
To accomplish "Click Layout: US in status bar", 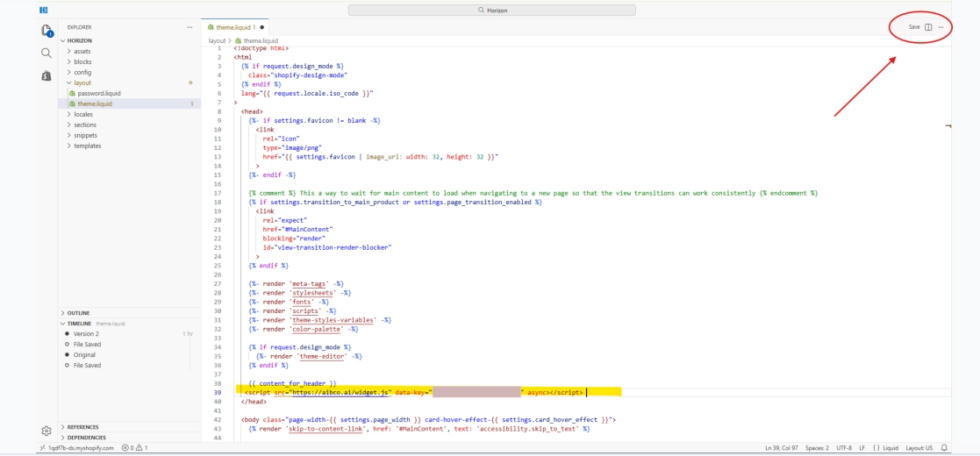I will pos(919,448).
